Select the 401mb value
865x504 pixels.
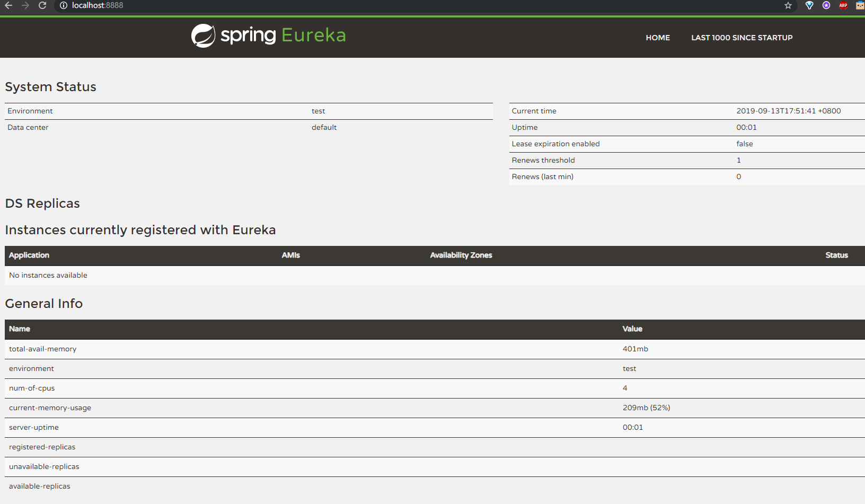(x=635, y=349)
